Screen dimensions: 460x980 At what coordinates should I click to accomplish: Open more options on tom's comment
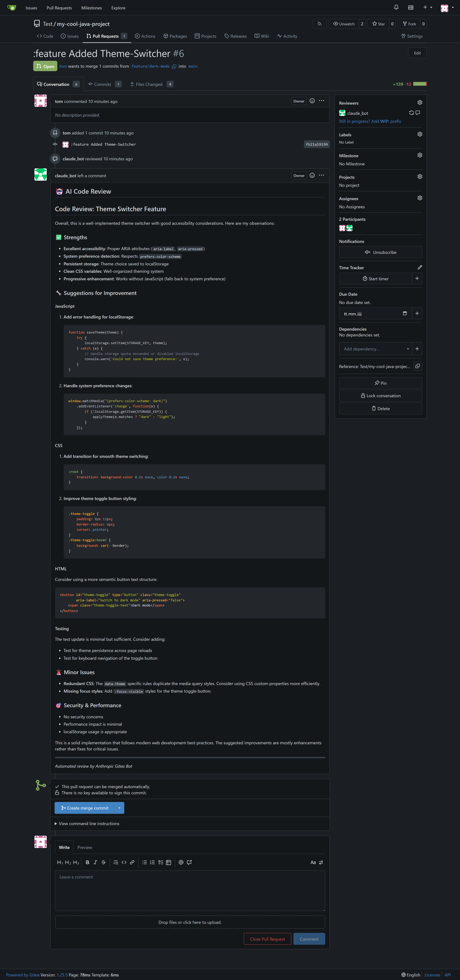pos(322,101)
